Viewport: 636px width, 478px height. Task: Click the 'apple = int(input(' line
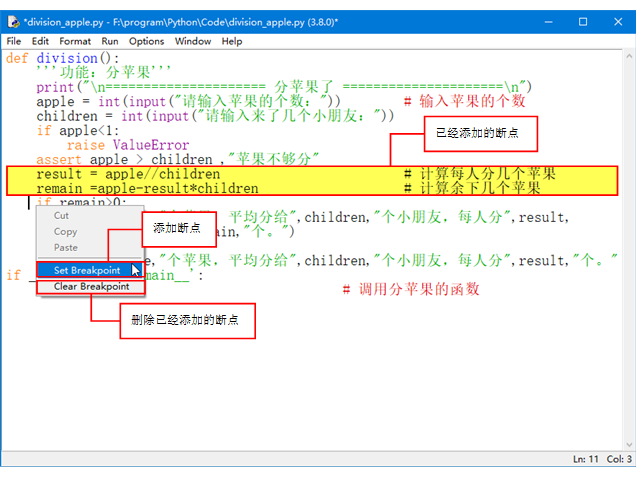click(188, 102)
